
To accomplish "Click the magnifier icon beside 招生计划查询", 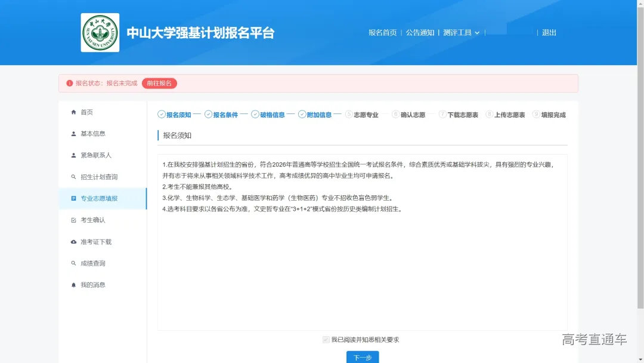I will click(x=74, y=176).
